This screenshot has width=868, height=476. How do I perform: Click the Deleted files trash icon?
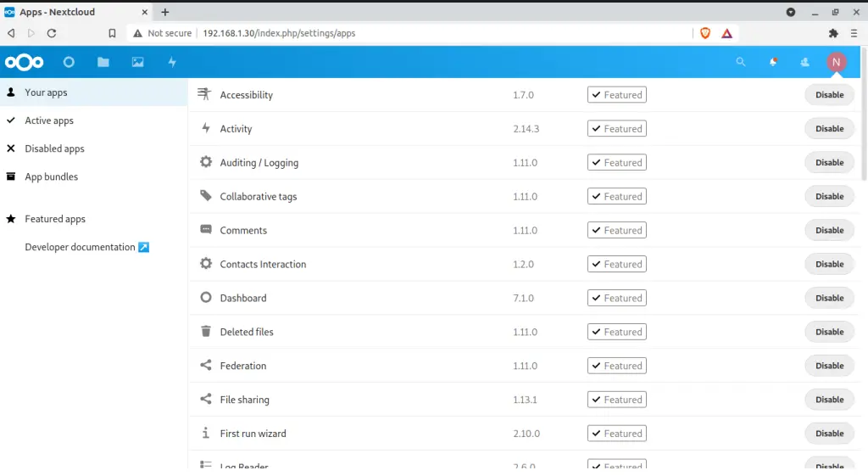[x=206, y=332]
